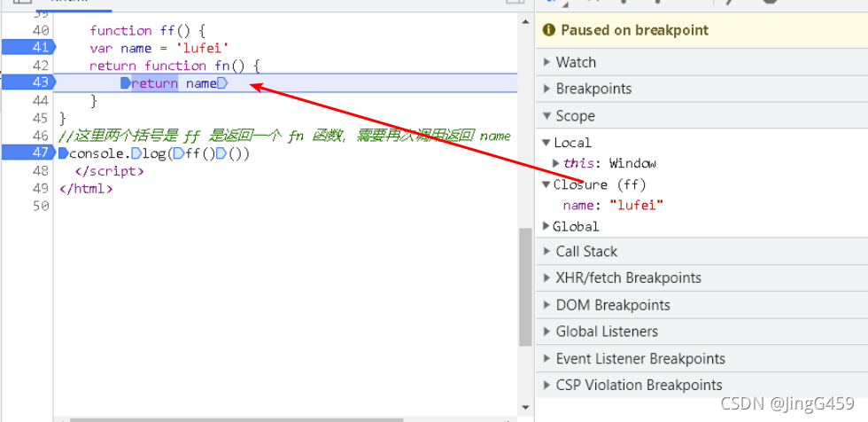The height and width of the screenshot is (422, 868).
Task: Click the code editor's vertical scrollbar thumb
Action: pos(526,287)
